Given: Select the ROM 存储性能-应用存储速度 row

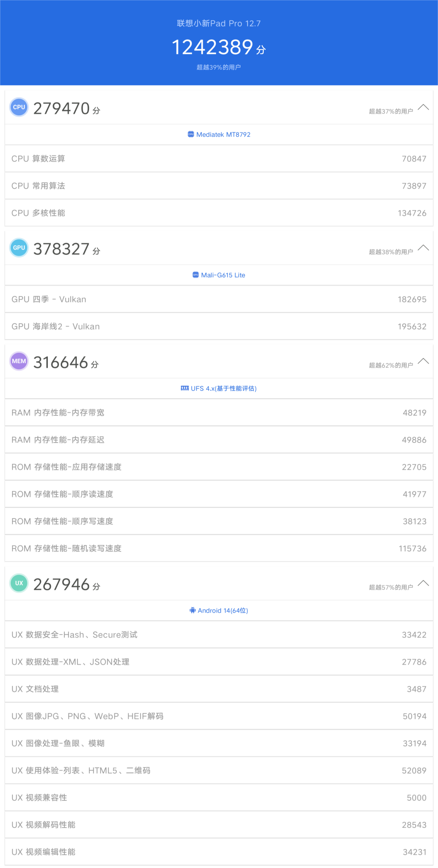Looking at the screenshot, I should point(219,467).
